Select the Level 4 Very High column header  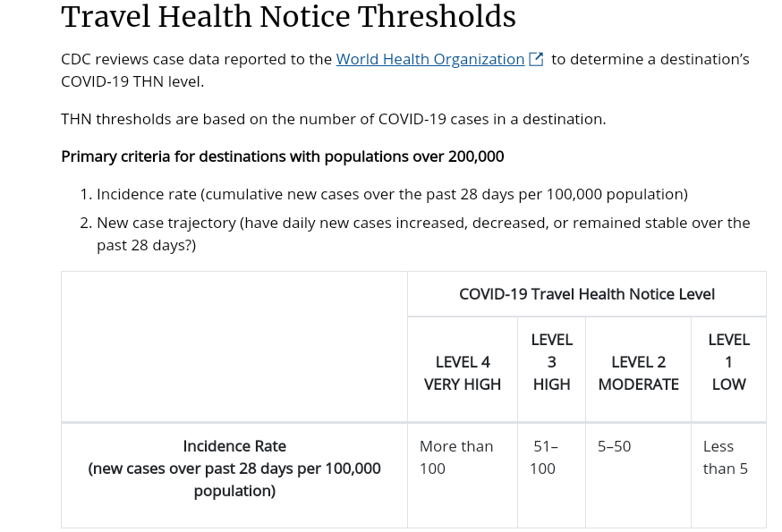(x=462, y=373)
